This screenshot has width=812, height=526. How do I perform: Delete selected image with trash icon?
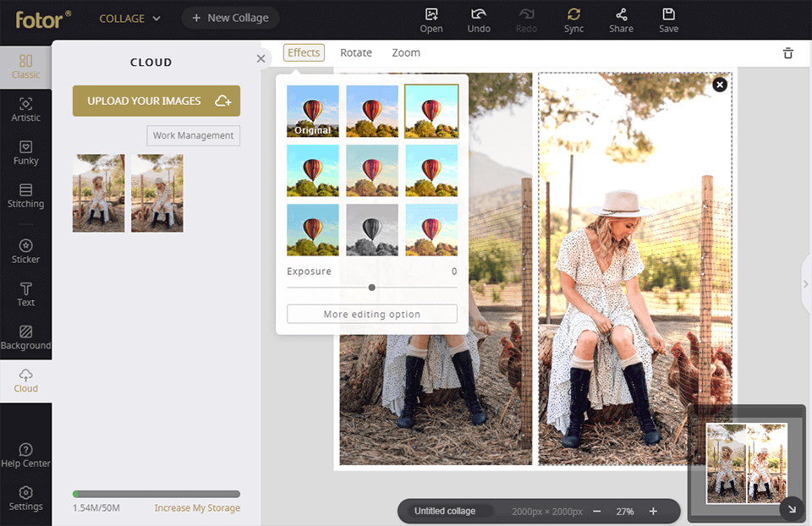point(788,53)
